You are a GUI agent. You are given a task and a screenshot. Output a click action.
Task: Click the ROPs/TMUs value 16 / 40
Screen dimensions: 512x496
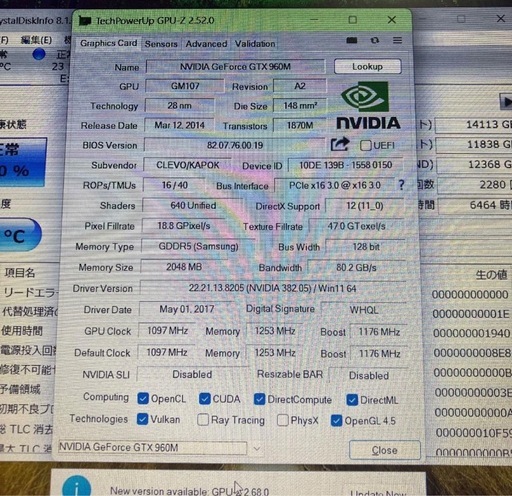(x=175, y=185)
